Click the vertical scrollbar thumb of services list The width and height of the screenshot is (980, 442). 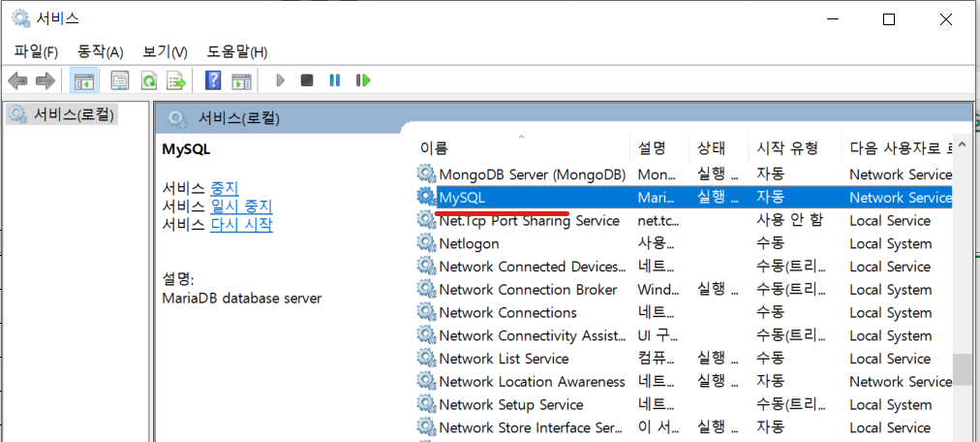962,370
